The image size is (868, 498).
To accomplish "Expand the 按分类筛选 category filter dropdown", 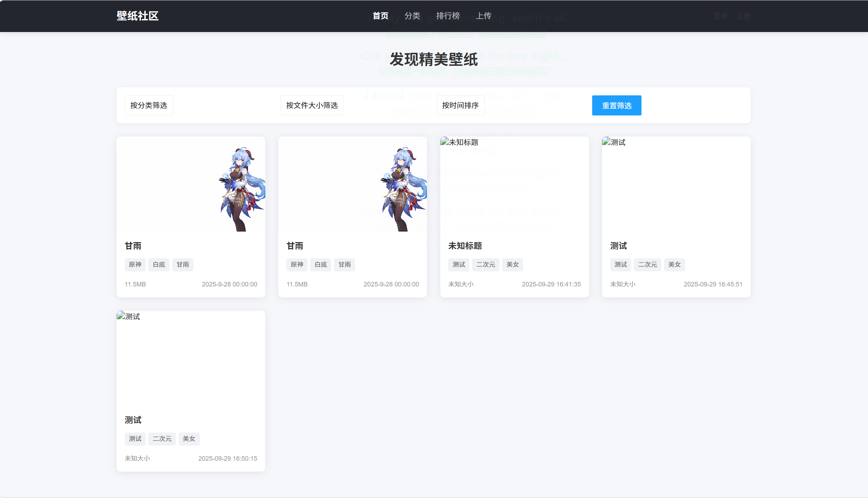I will 149,105.
